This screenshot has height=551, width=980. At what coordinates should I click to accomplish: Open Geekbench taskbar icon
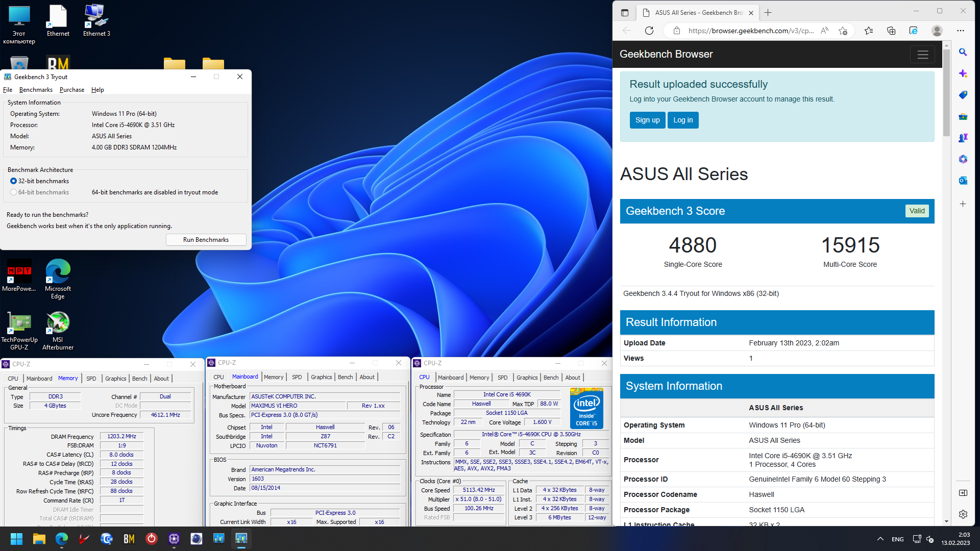pos(241,539)
